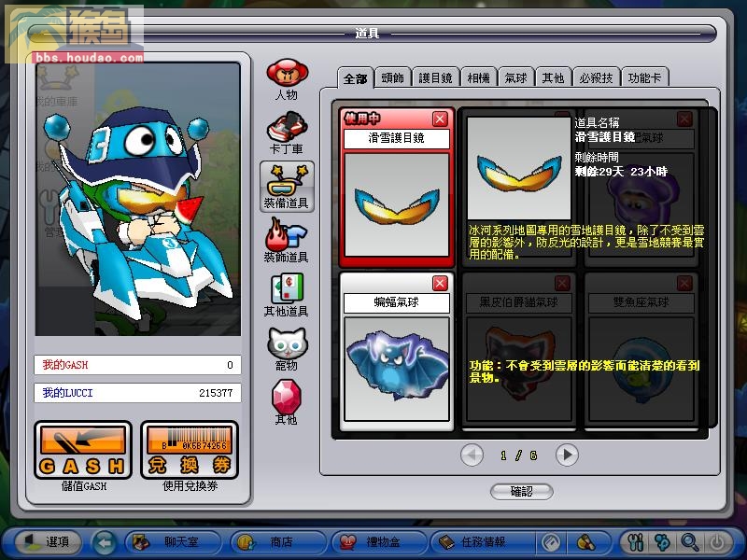This screenshot has height=560, width=747.
Task: Click the 儲值GASH top-up button
Action: click(83, 451)
